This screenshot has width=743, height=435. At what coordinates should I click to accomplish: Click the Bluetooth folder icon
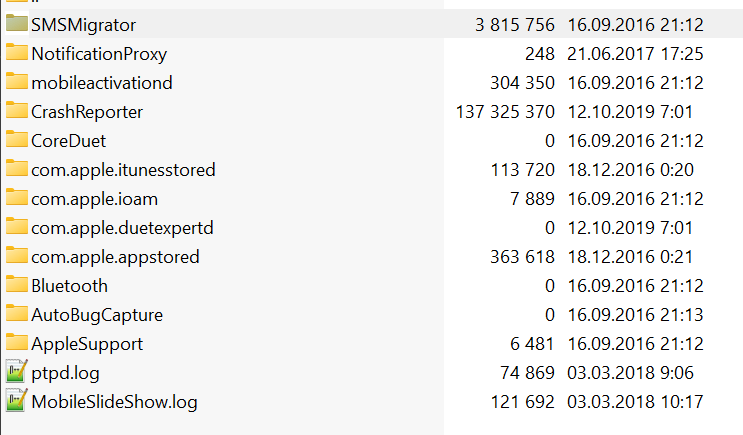click(x=17, y=284)
